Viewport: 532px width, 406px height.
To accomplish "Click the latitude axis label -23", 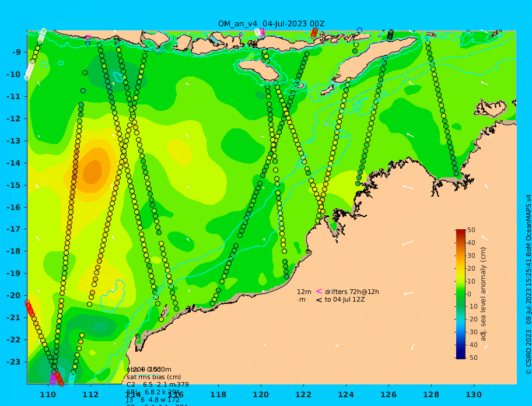I will tap(13, 362).
